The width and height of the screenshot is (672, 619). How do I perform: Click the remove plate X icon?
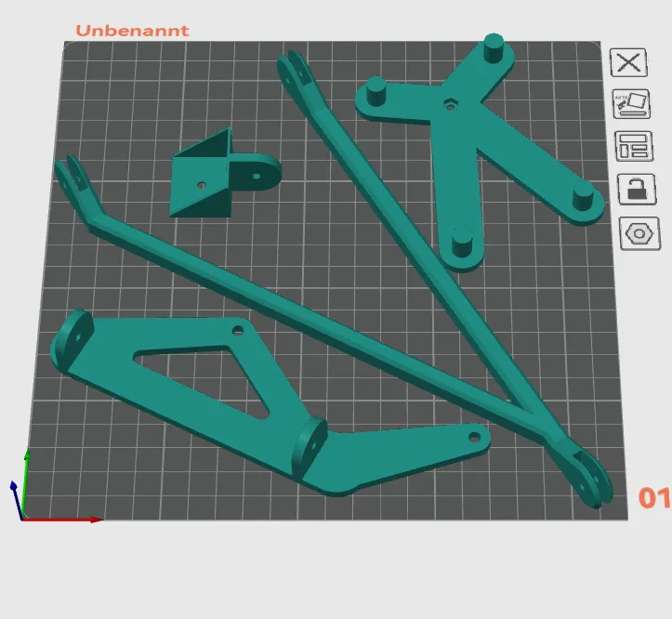pos(628,62)
